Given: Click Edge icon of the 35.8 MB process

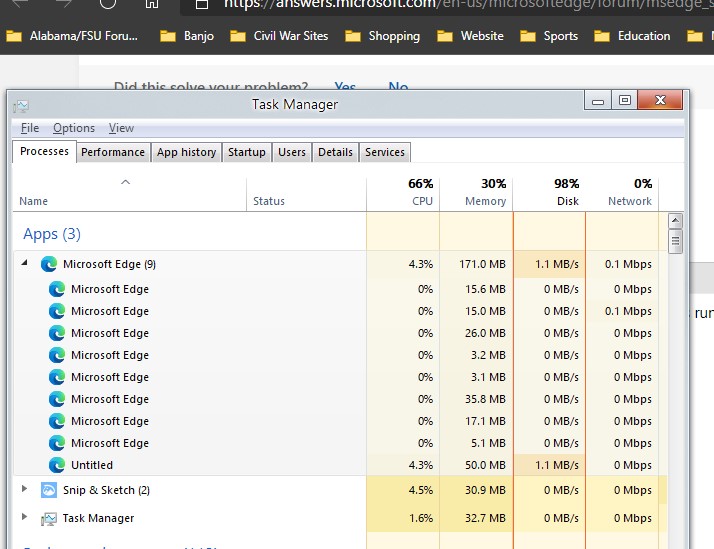Looking at the screenshot, I should pos(57,399).
